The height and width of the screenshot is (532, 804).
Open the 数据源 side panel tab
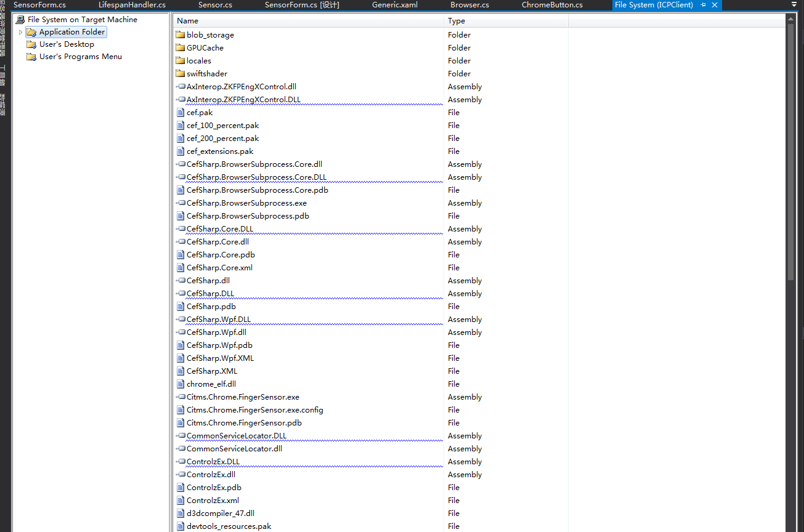3,105
